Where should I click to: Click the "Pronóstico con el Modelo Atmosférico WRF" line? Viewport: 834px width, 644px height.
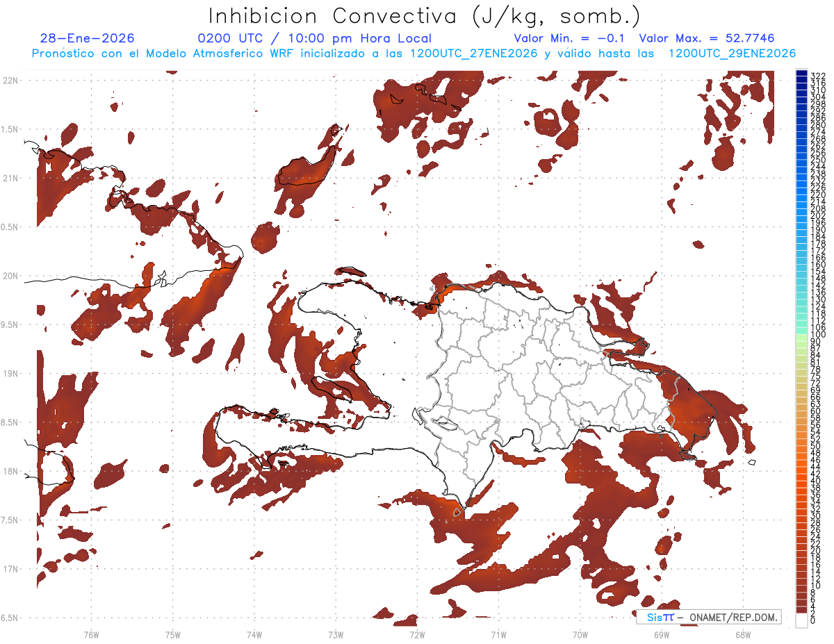[414, 53]
